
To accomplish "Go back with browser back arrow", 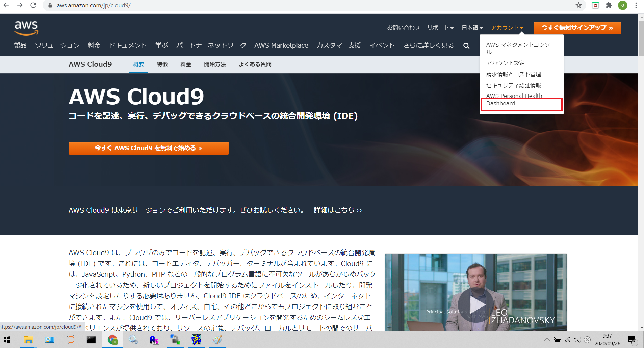I will 6,5.
